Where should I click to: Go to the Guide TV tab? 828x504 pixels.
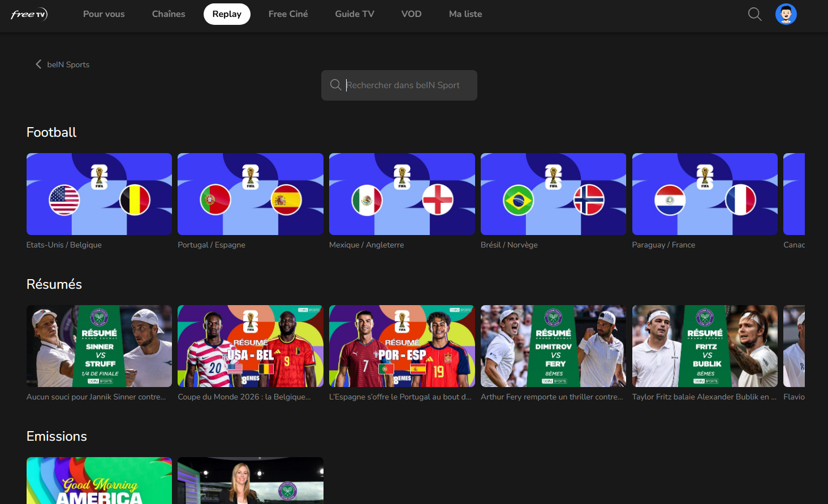[x=355, y=14]
